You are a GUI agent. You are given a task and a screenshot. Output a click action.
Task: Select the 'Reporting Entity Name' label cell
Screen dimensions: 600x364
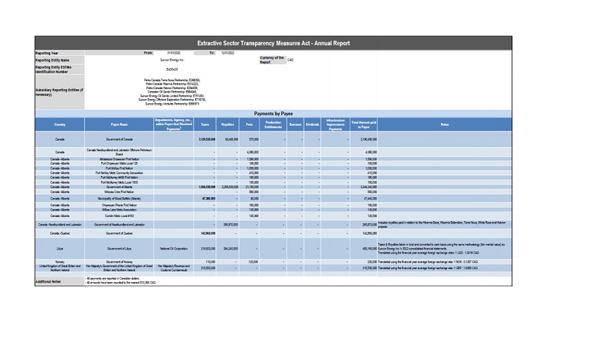[59, 60]
